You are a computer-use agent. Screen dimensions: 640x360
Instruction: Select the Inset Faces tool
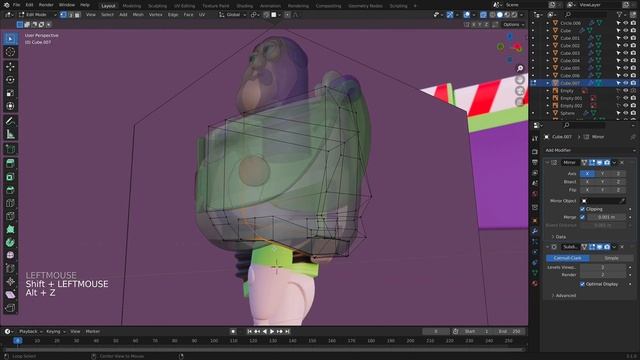[x=11, y=177]
